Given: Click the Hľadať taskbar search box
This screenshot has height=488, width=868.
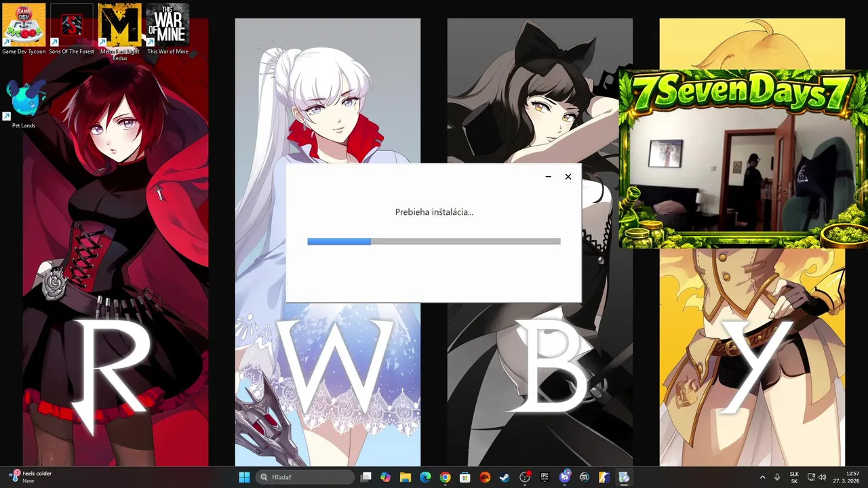Looking at the screenshot, I should coord(305,477).
